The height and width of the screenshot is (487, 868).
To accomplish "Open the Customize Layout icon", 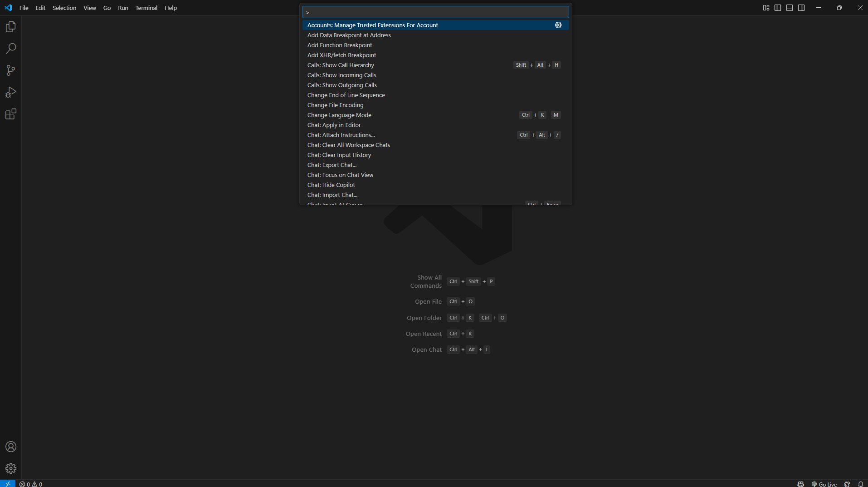I will click(766, 8).
